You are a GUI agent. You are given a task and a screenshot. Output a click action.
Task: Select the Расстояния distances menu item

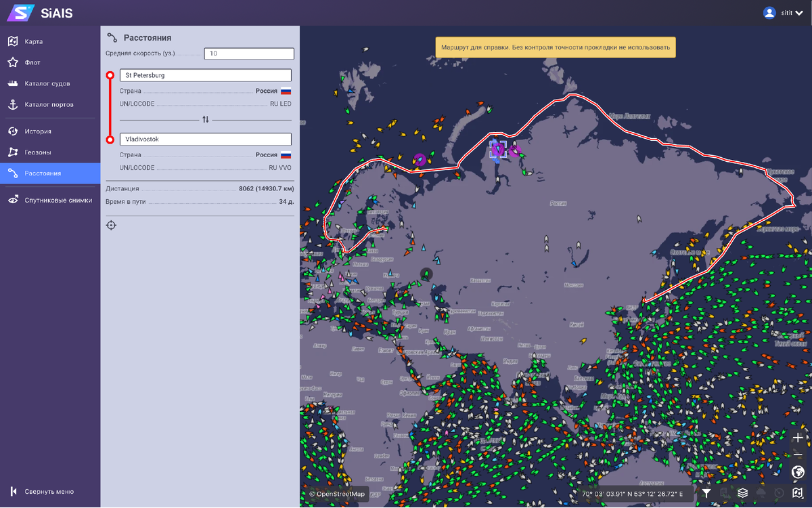pos(50,173)
